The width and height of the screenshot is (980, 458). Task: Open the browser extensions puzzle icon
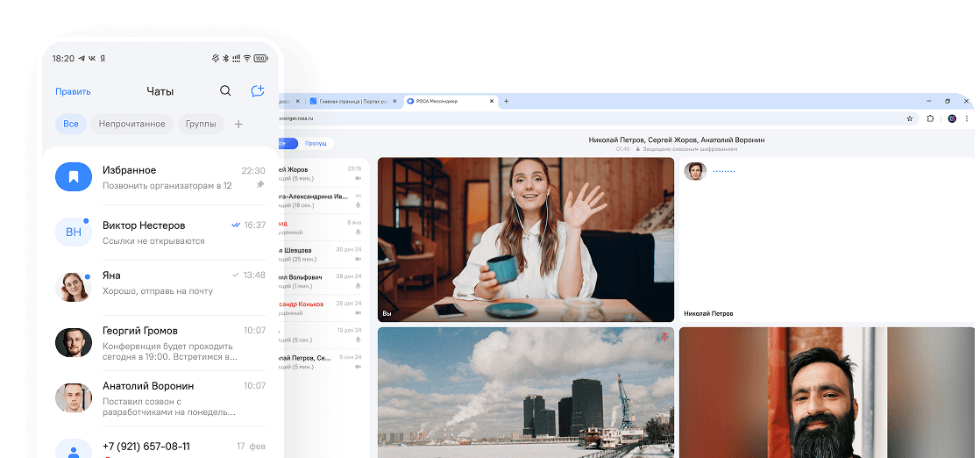(930, 118)
